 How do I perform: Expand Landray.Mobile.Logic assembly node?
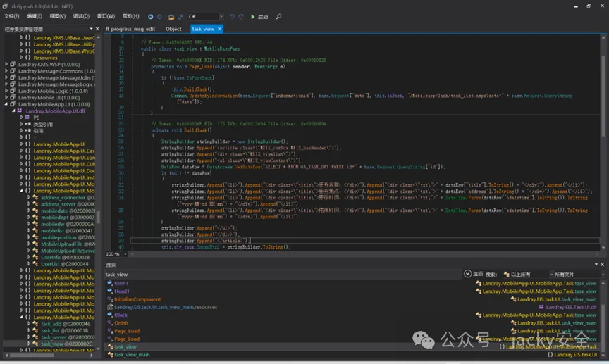pyautogui.click(x=6, y=91)
